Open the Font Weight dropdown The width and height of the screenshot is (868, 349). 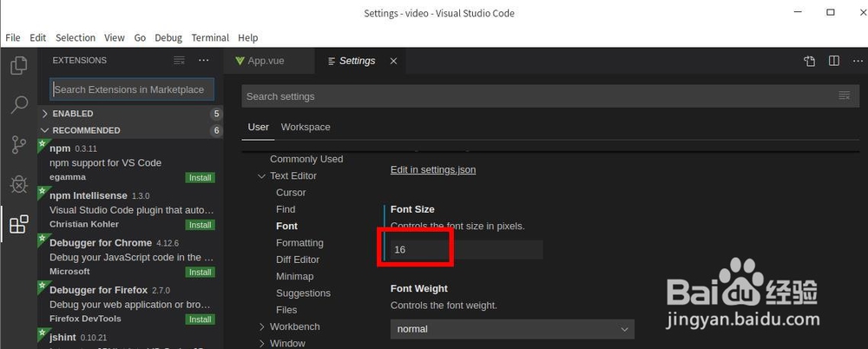point(512,329)
